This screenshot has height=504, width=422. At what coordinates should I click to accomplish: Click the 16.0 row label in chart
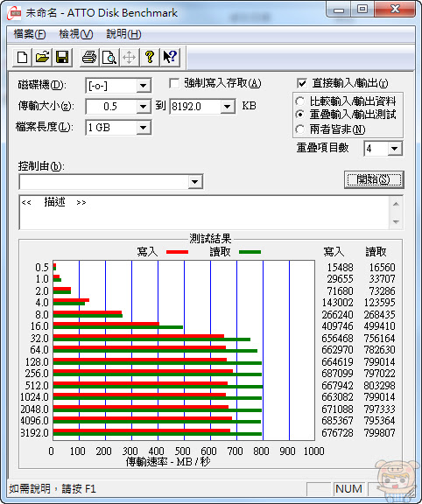(x=39, y=326)
